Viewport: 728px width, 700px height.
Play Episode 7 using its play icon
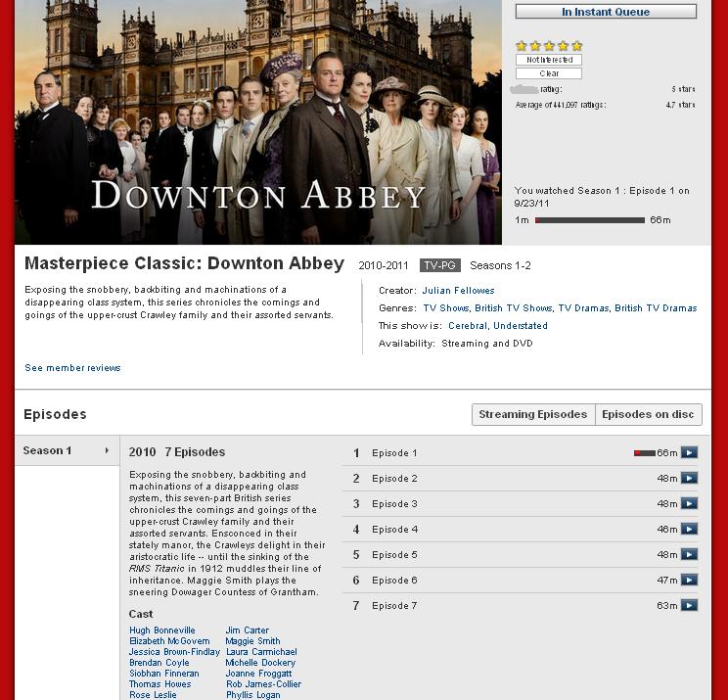(x=689, y=606)
